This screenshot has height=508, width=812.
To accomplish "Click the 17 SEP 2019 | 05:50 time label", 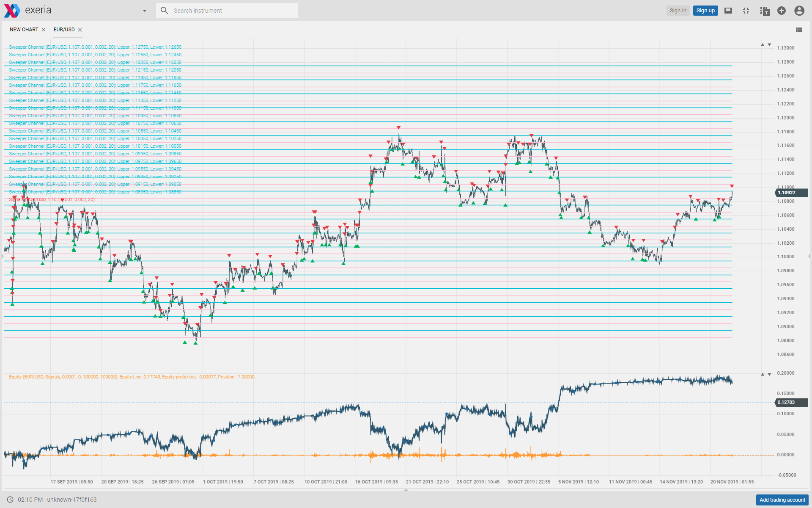I will click(x=71, y=482).
